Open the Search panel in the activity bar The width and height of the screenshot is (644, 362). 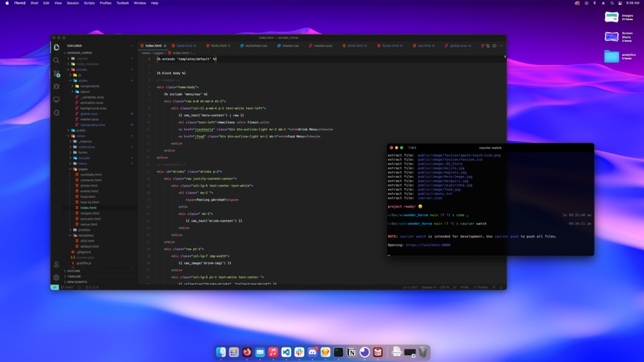pos(57,60)
